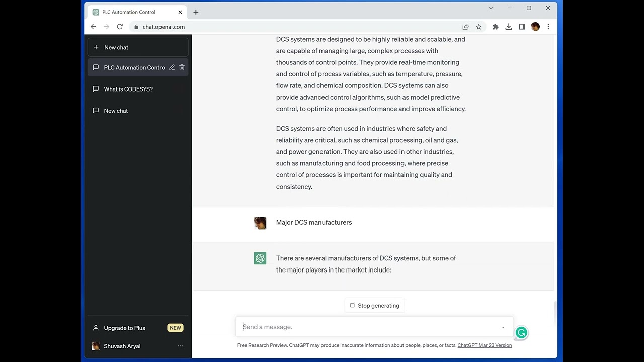Click the Send a message input field
This screenshot has width=644, height=362.
[x=370, y=327]
